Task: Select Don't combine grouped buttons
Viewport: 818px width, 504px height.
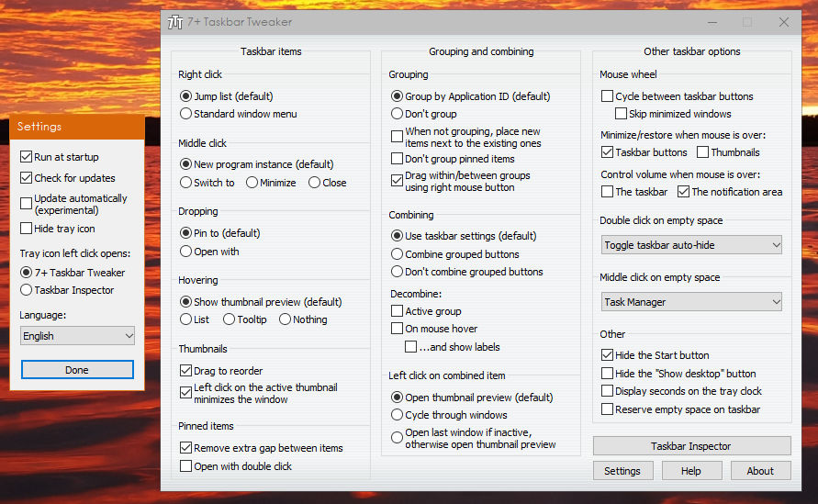Action: (467, 272)
